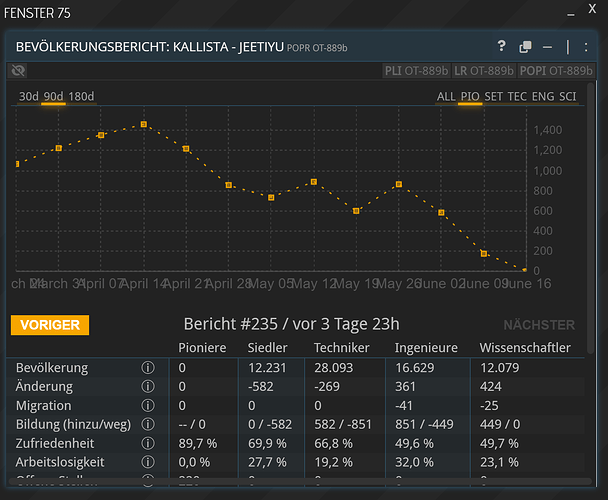Open POPI OT-889b link
This screenshot has width=608, height=500.
coord(556,71)
